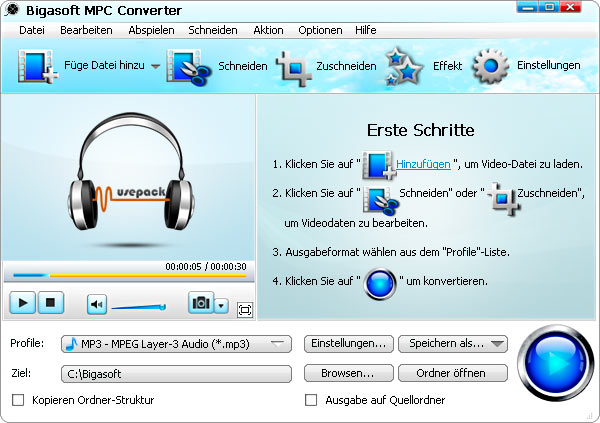Image resolution: width=600 pixels, height=423 pixels.
Task: Stop playback with the stop button
Action: click(51, 302)
